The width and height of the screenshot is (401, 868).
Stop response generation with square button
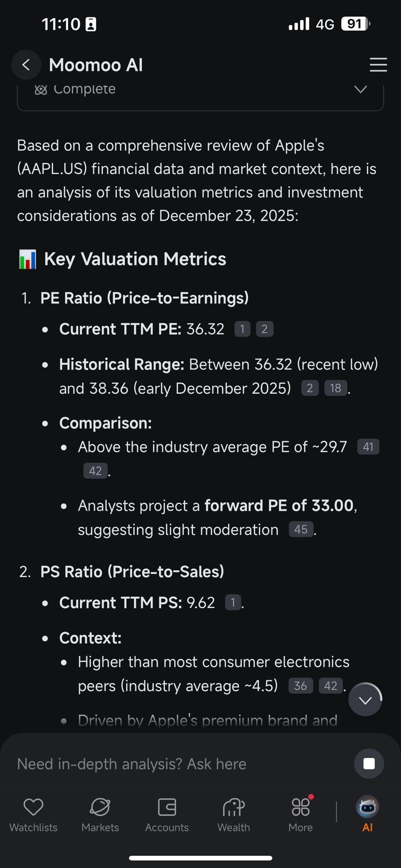pos(369,764)
